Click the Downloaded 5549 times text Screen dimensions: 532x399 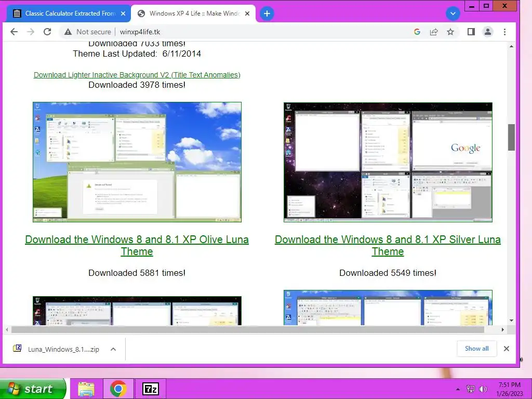coord(388,273)
